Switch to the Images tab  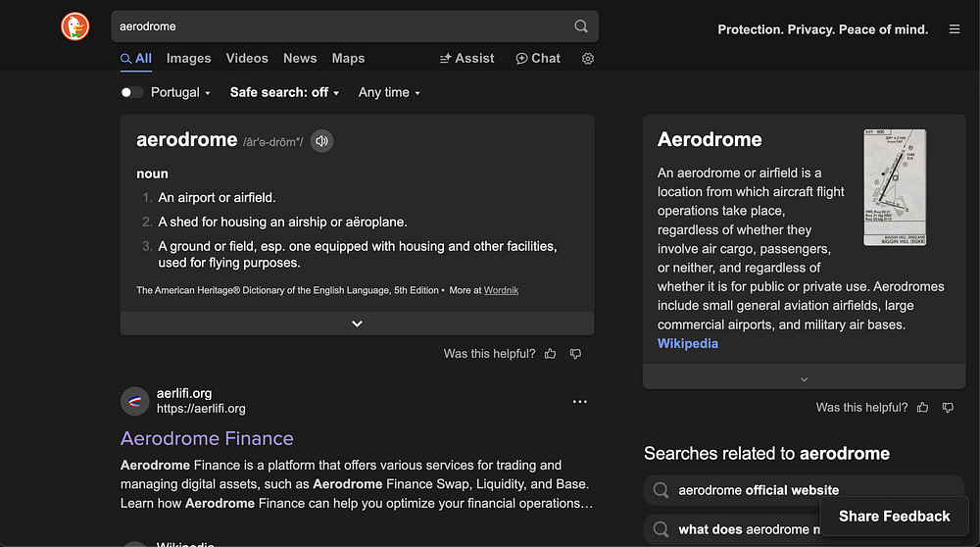pyautogui.click(x=188, y=59)
